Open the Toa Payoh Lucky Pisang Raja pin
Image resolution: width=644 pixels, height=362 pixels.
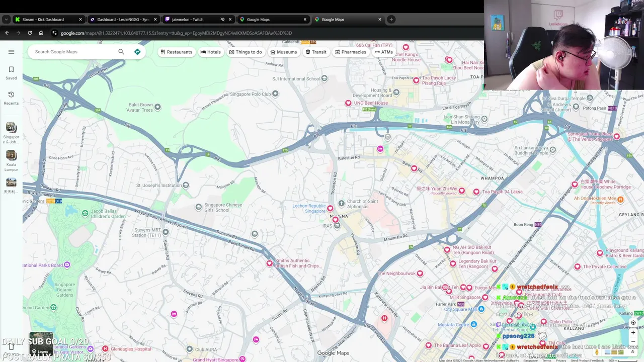(416, 80)
